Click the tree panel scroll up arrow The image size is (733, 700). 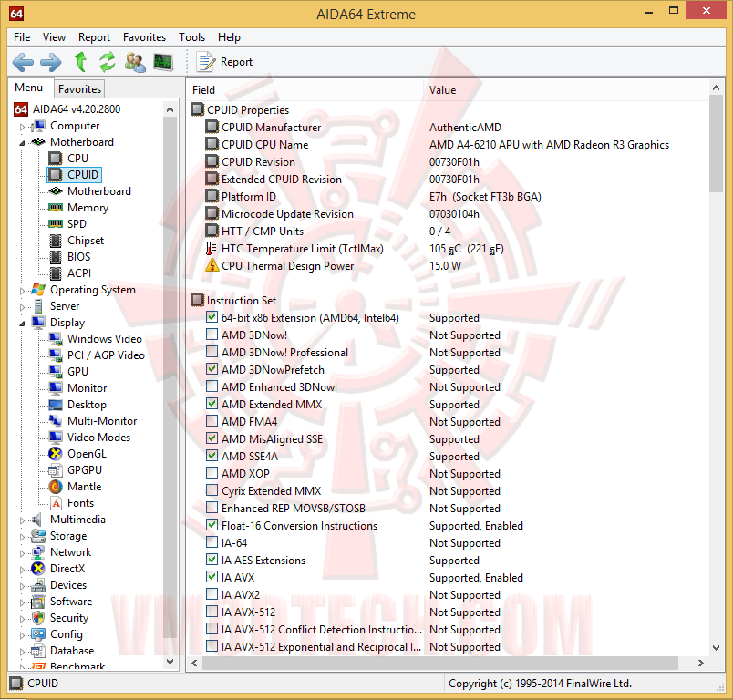tap(170, 109)
